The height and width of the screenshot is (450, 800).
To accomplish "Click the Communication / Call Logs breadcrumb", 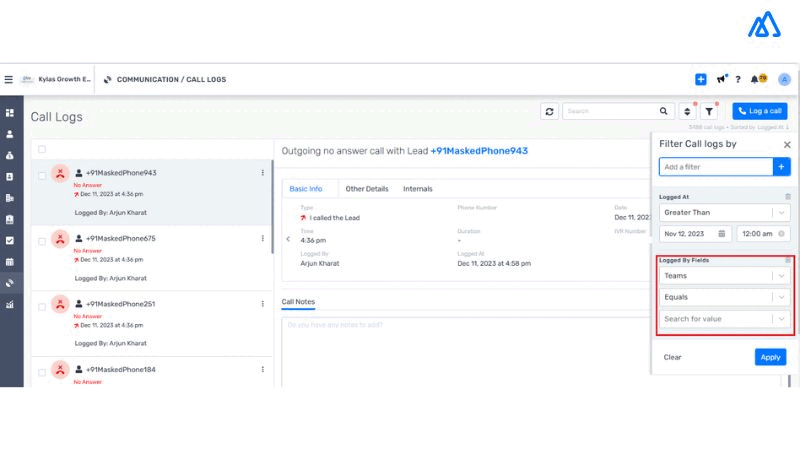I will [171, 80].
